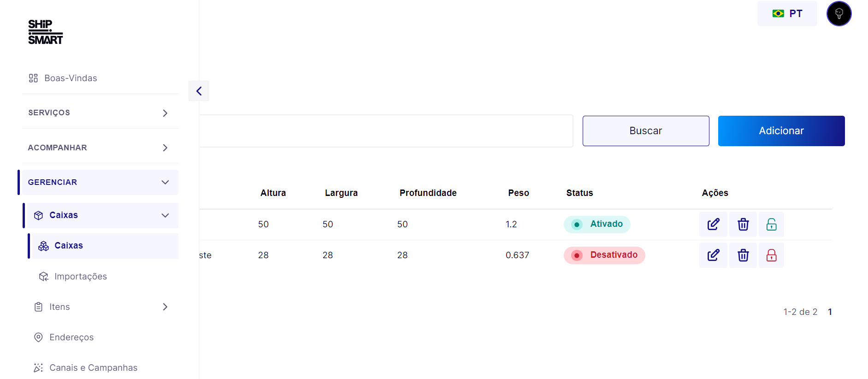868x379 pixels.
Task: Click the edit icon for the Ativado row
Action: [x=713, y=225]
